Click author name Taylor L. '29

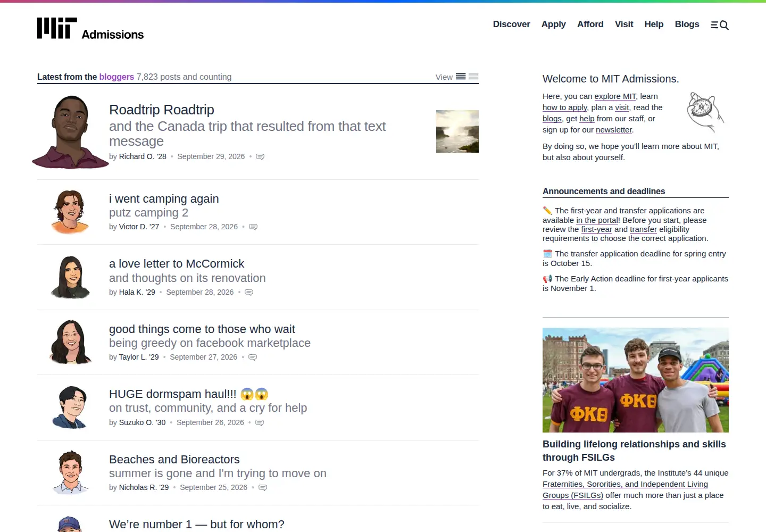139,358
